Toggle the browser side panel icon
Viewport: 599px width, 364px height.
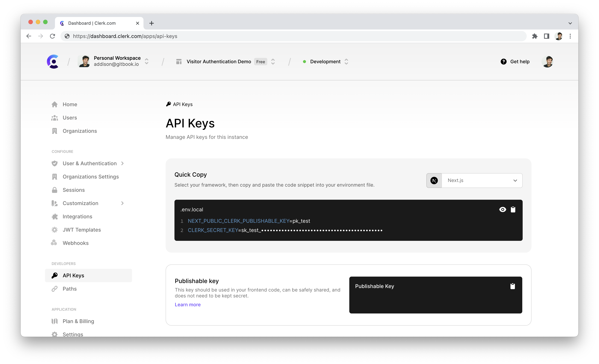[546, 36]
